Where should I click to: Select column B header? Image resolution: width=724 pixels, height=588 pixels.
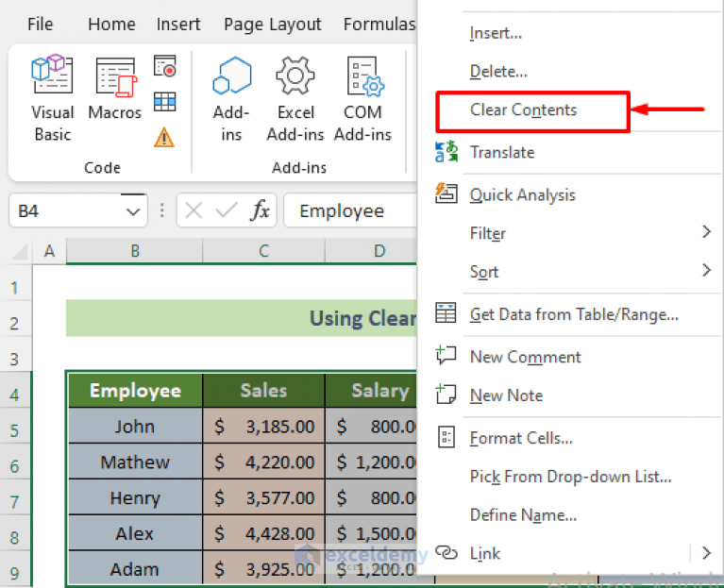click(x=134, y=252)
